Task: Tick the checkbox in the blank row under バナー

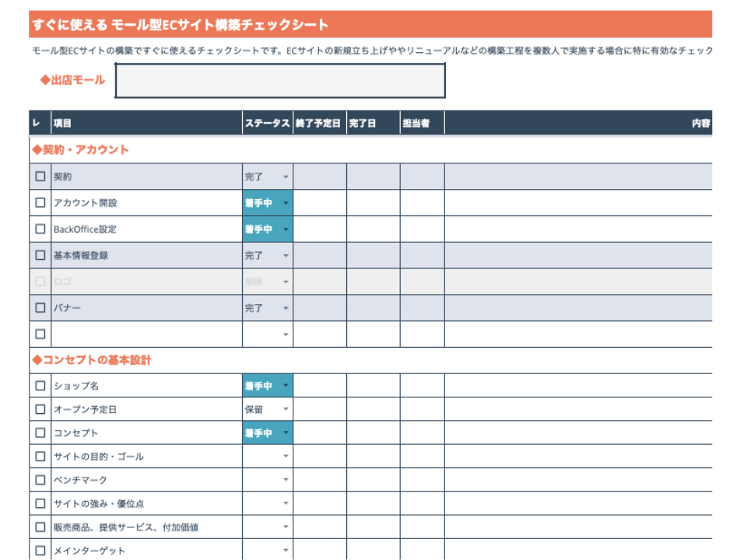Action: [40, 334]
